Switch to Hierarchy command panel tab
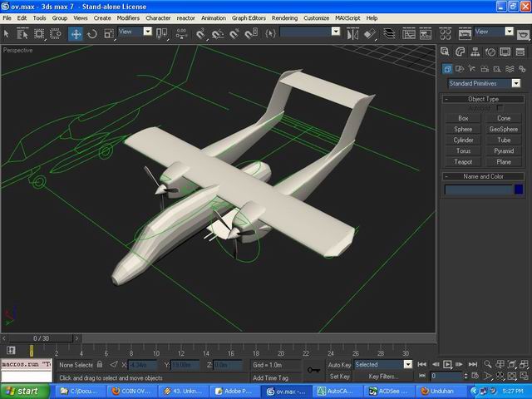Viewport: 532px width, 399px height. point(475,52)
